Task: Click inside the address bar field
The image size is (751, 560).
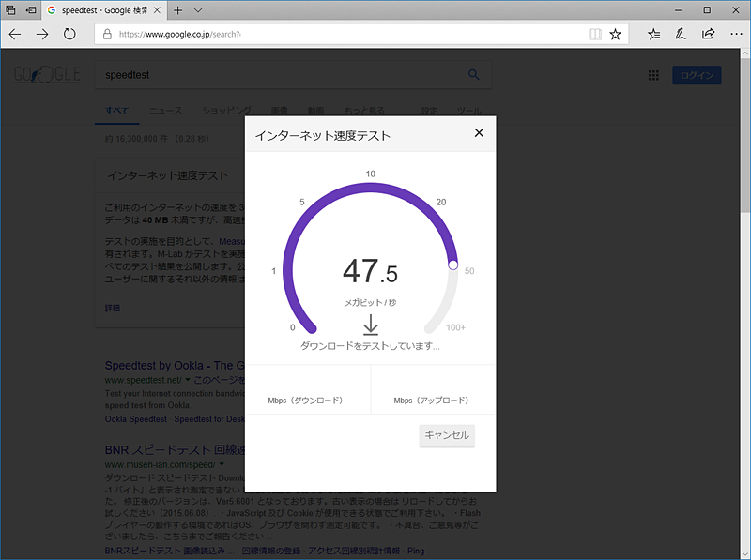Action: point(282,34)
